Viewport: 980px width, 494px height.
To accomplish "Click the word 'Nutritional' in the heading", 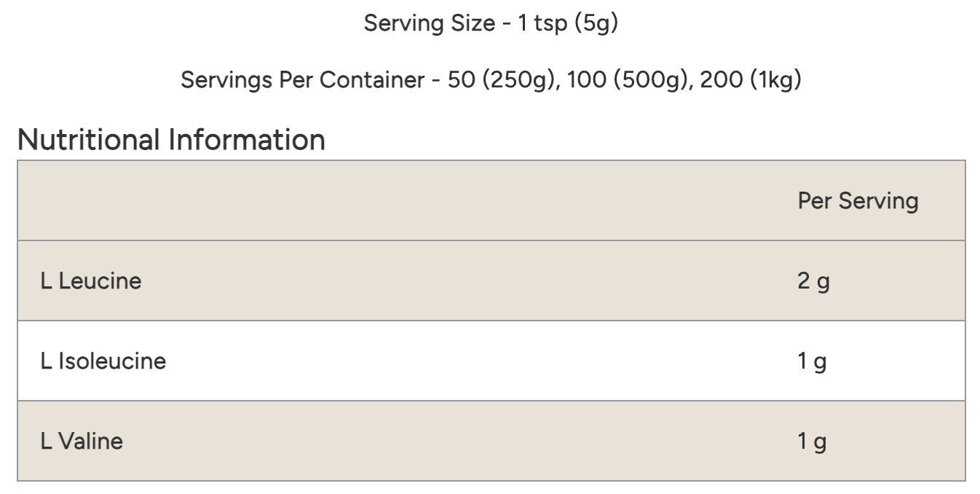I will [x=87, y=139].
